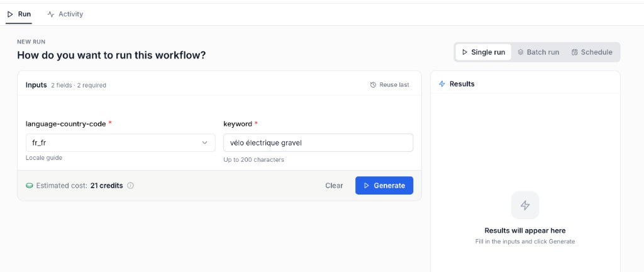Image resolution: width=644 pixels, height=272 pixels.
Task: Switch to the Run tab
Action: pos(19,14)
